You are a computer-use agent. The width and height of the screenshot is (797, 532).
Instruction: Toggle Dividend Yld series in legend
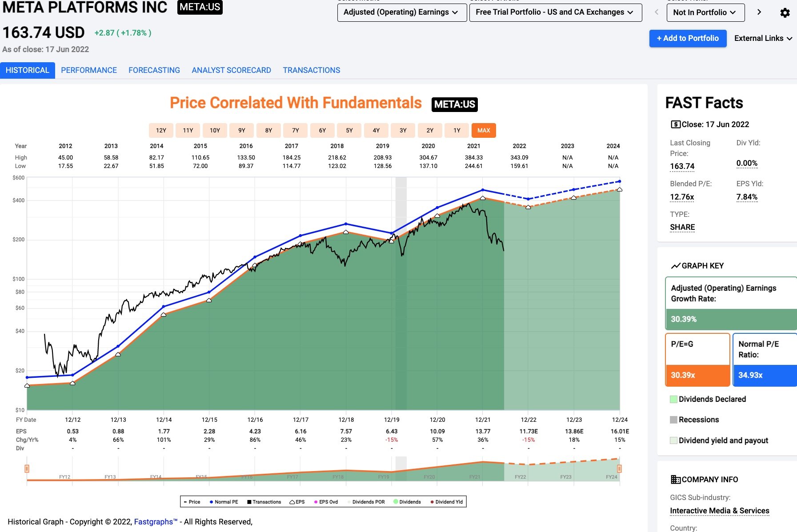coord(447,502)
